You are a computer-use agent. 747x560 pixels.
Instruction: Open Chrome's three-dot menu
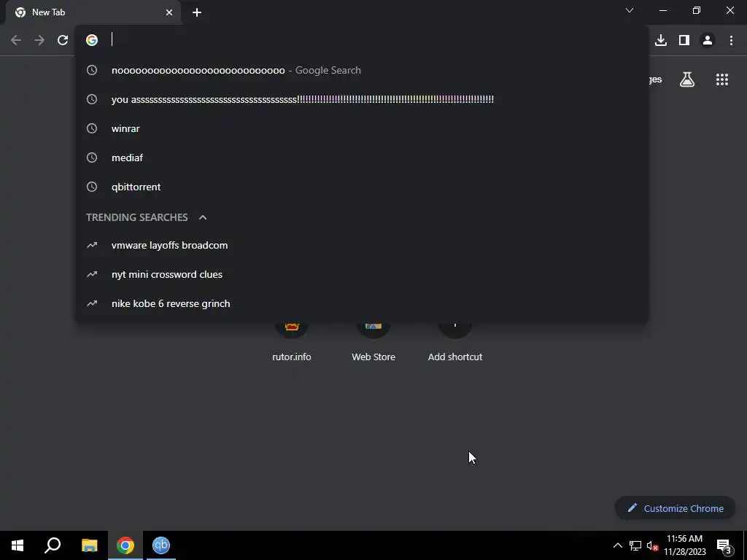click(731, 40)
